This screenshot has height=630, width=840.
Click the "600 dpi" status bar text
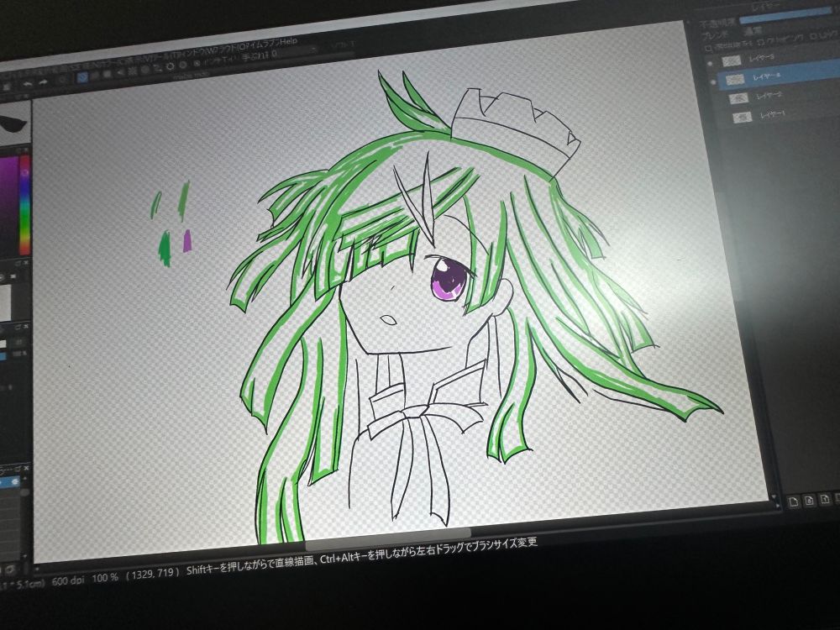[69, 580]
